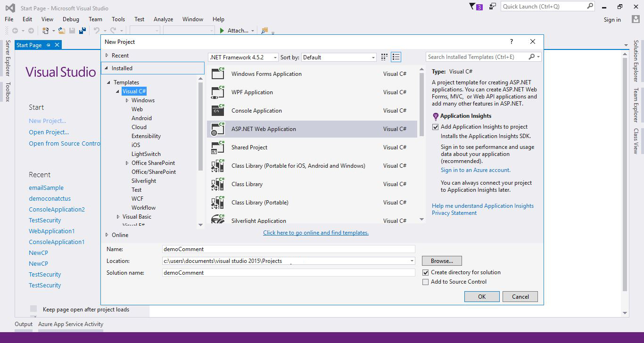Click the Navigate Backward arrow icon

[x=15, y=31]
